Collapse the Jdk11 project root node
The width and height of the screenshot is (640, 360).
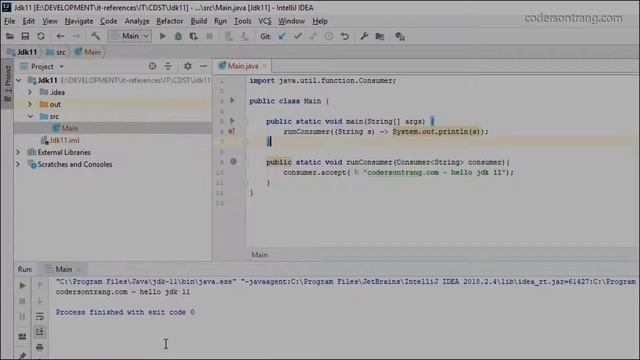(x=18, y=80)
